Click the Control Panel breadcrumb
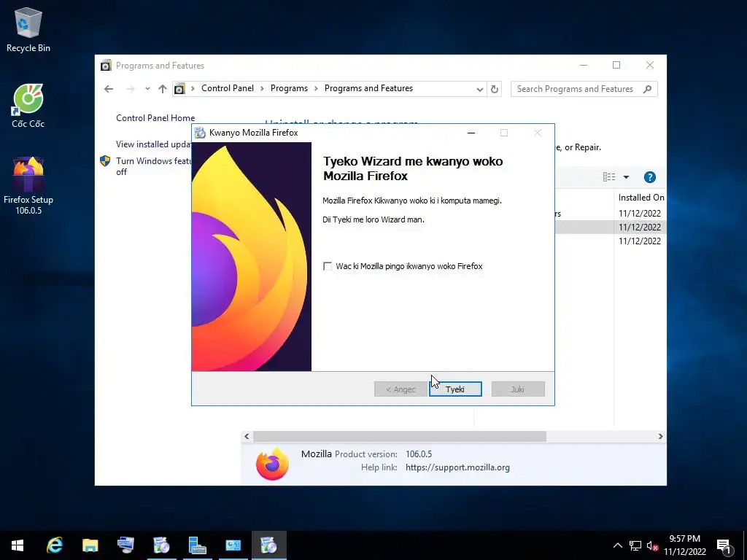 coord(228,88)
